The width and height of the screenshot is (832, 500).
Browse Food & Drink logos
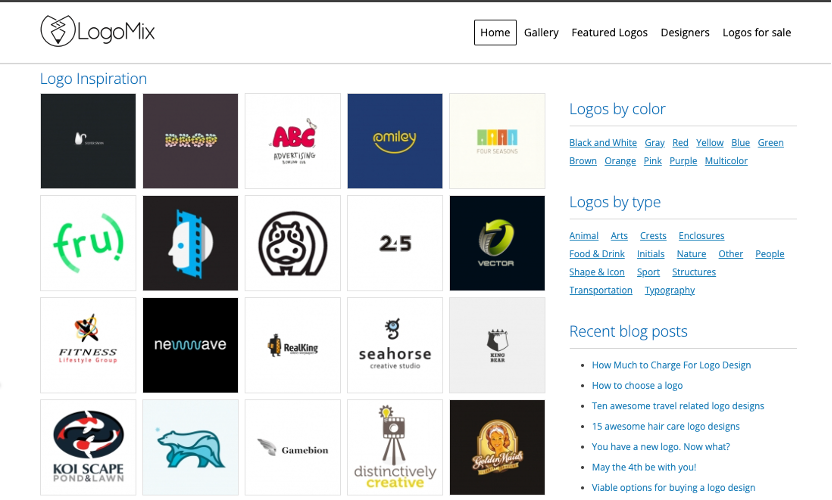[597, 254]
